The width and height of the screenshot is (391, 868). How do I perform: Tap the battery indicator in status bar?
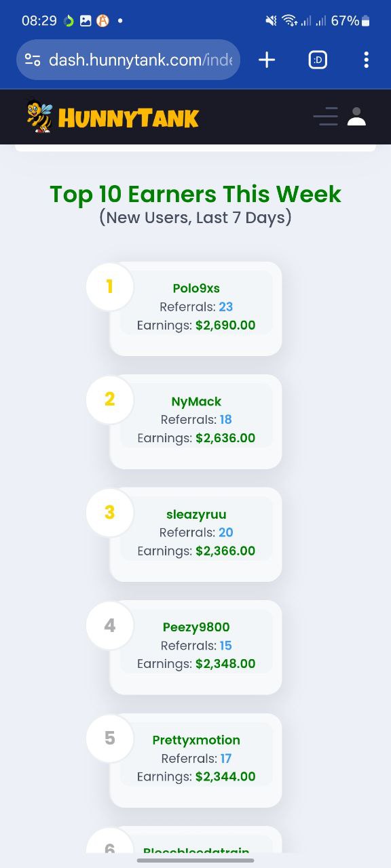[x=365, y=21]
